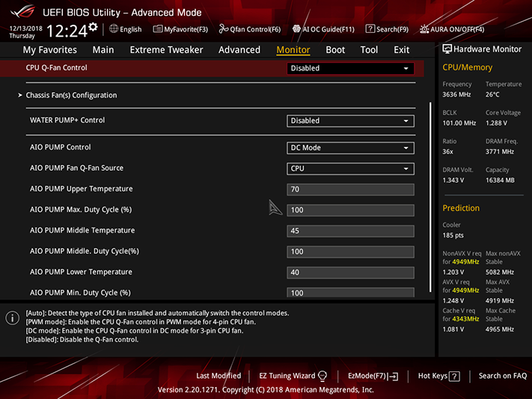Image resolution: width=532 pixels, height=399 pixels.
Task: Switch to the Boot tab
Action: (335, 50)
